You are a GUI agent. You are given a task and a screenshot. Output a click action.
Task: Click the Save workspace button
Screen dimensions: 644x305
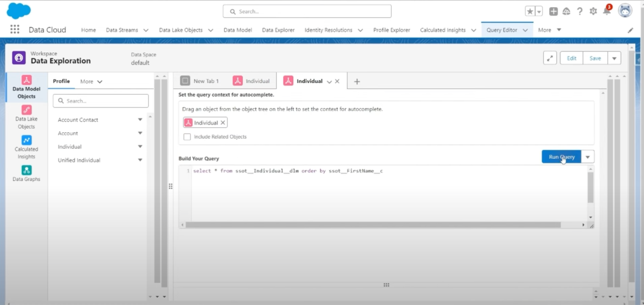click(x=595, y=58)
